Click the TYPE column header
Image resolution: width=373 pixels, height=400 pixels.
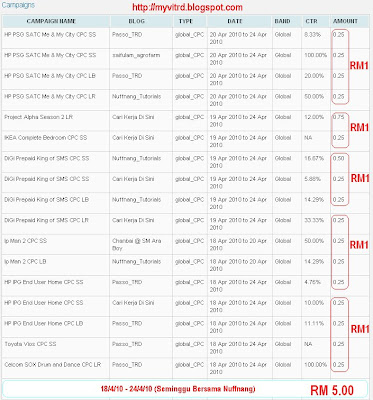click(186, 21)
